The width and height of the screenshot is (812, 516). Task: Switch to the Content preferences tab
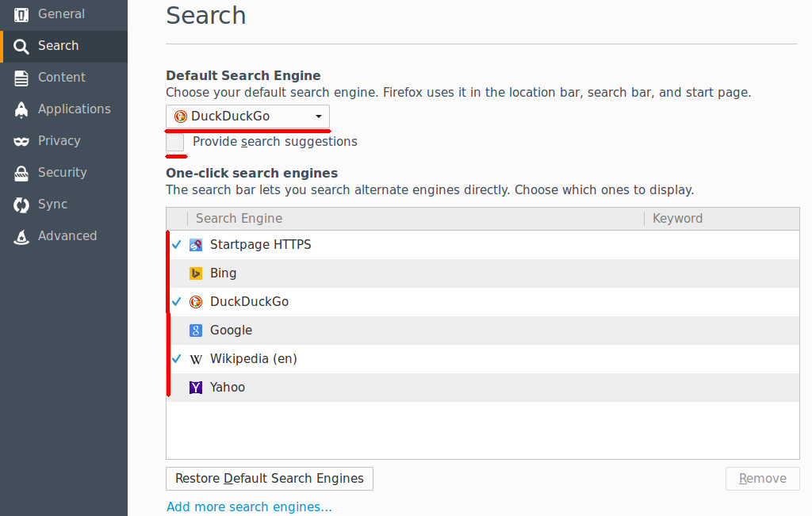pos(63,78)
